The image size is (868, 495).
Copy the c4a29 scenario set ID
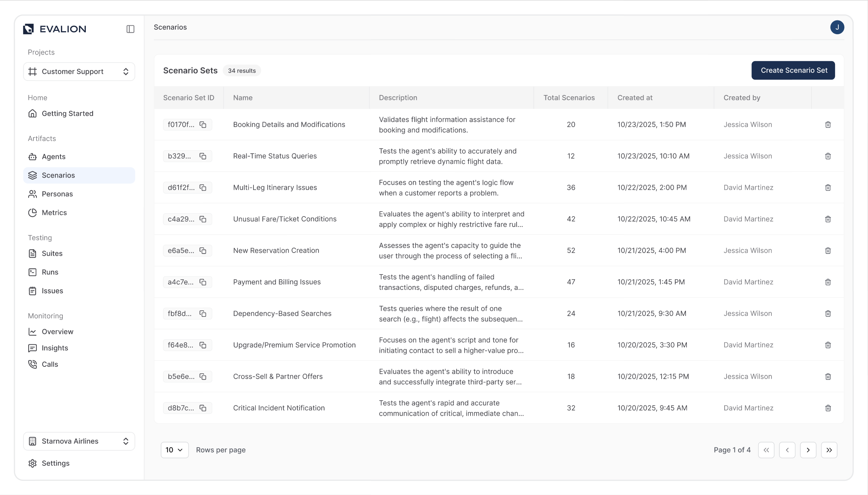pyautogui.click(x=203, y=219)
